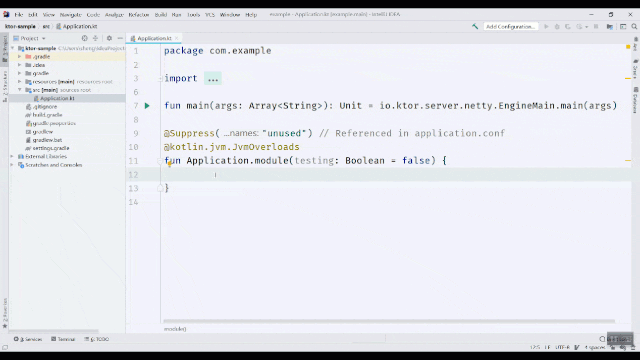Open the Code menu

coord(93,15)
